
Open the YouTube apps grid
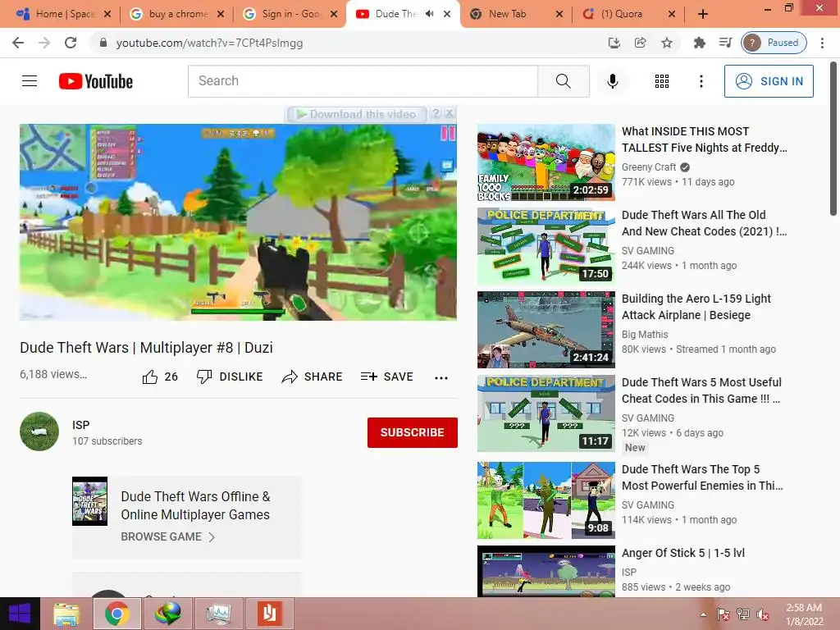[662, 81]
